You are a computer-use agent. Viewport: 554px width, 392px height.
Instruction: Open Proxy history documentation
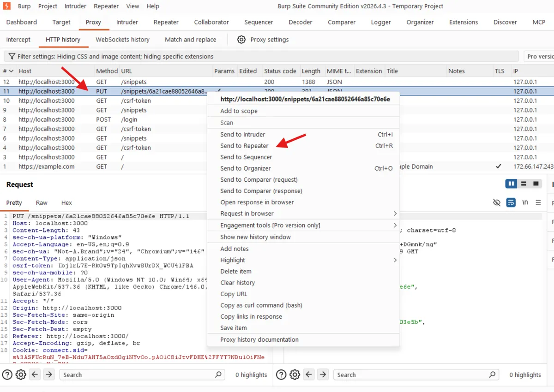click(x=303, y=339)
